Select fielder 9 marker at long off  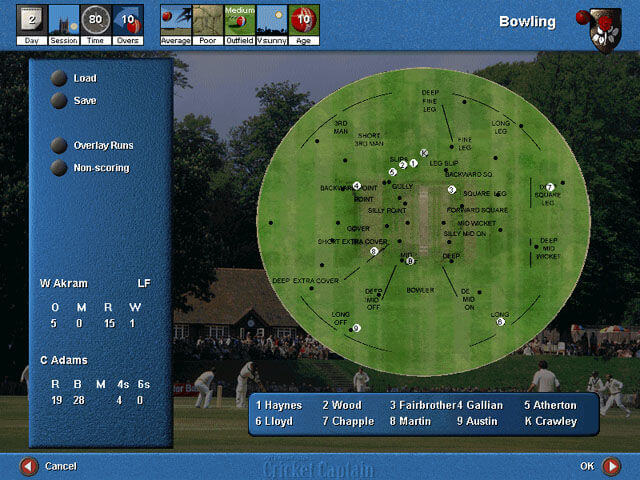tap(356, 328)
